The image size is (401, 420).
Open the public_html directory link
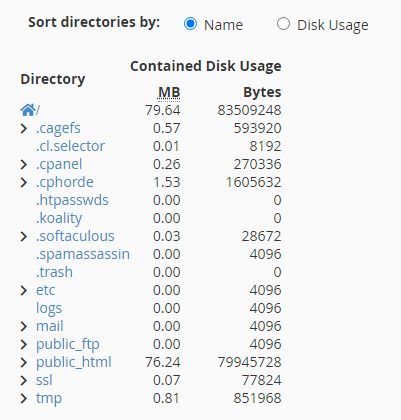[74, 362]
